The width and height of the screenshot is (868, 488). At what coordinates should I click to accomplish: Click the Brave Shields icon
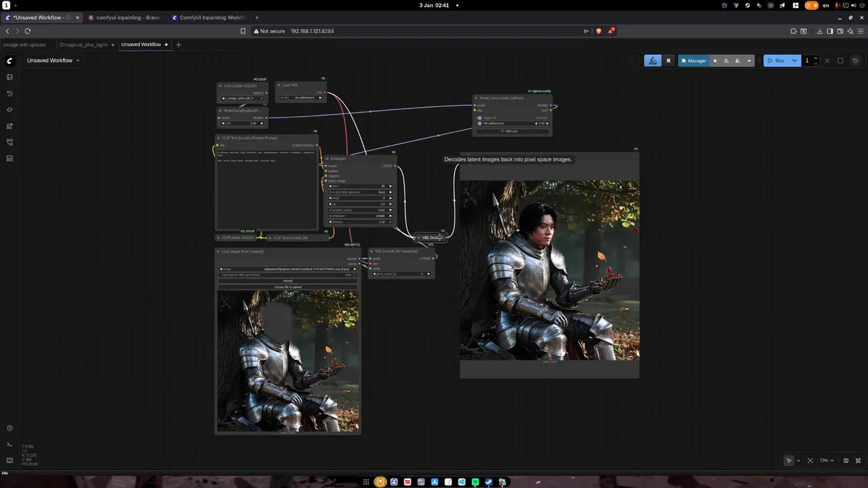(x=599, y=31)
